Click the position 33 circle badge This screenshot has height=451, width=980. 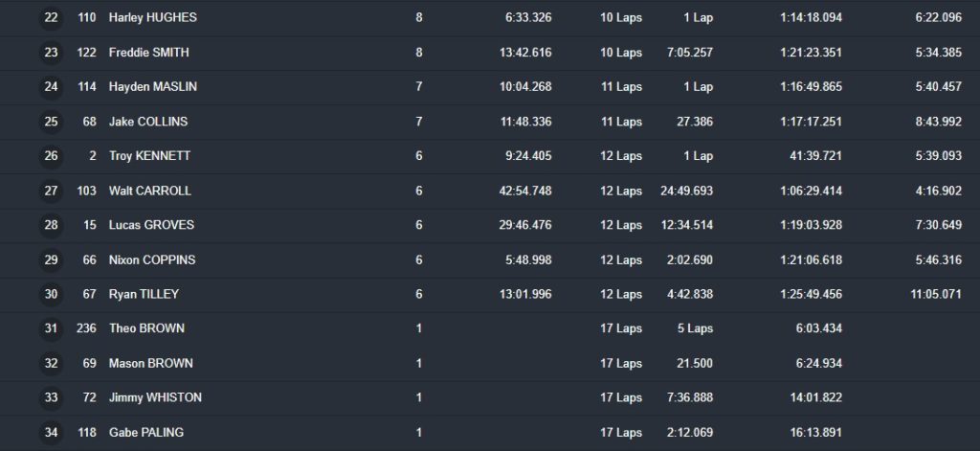(x=51, y=397)
